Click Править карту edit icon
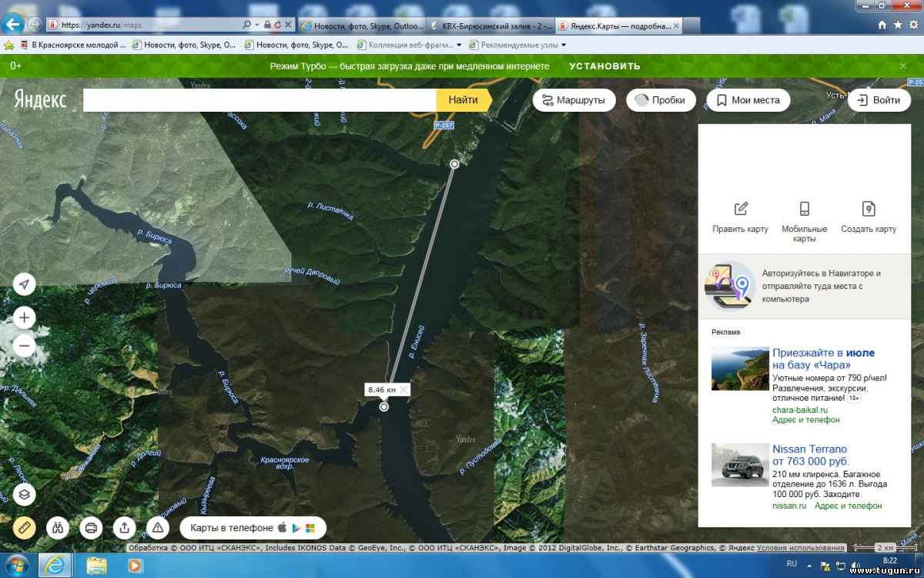 741,209
